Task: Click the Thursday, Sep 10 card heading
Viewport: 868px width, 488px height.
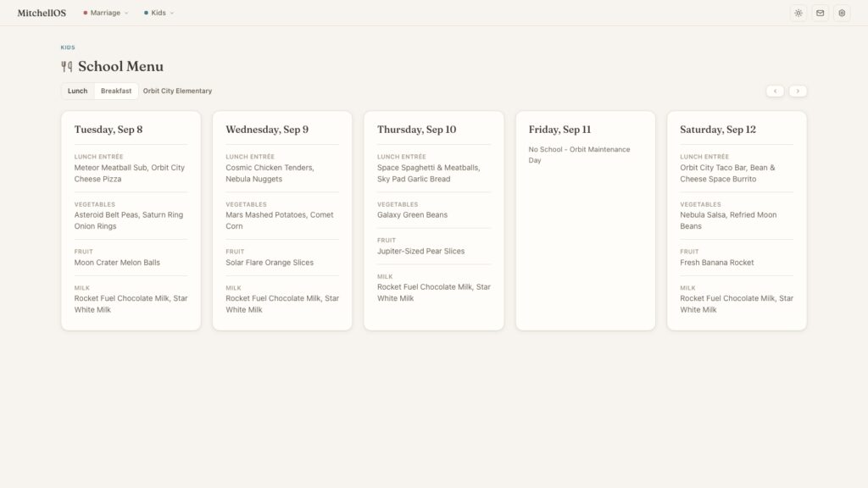Action: (417, 130)
